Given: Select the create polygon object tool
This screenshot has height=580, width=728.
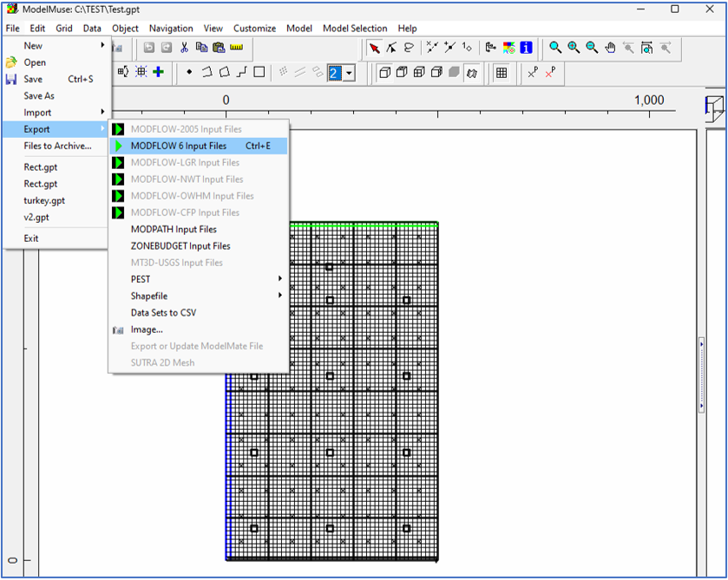Looking at the screenshot, I should pos(224,72).
